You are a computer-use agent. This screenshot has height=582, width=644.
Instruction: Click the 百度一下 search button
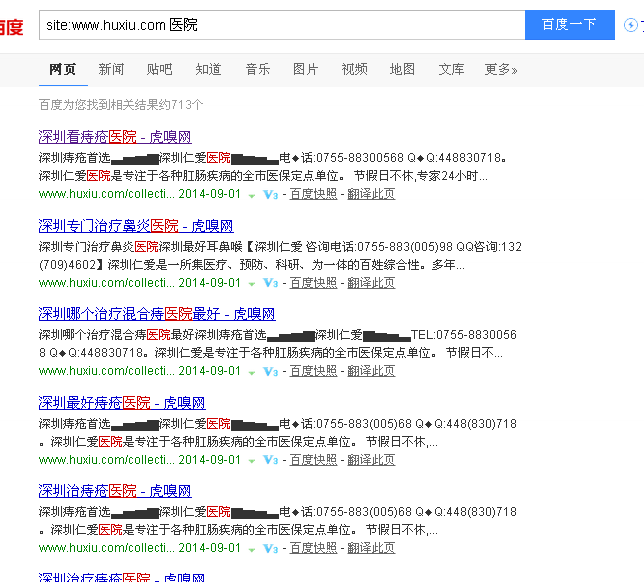tap(570, 25)
